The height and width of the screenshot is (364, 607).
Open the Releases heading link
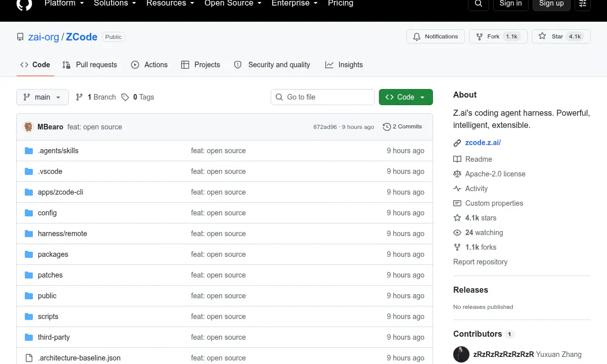click(470, 290)
